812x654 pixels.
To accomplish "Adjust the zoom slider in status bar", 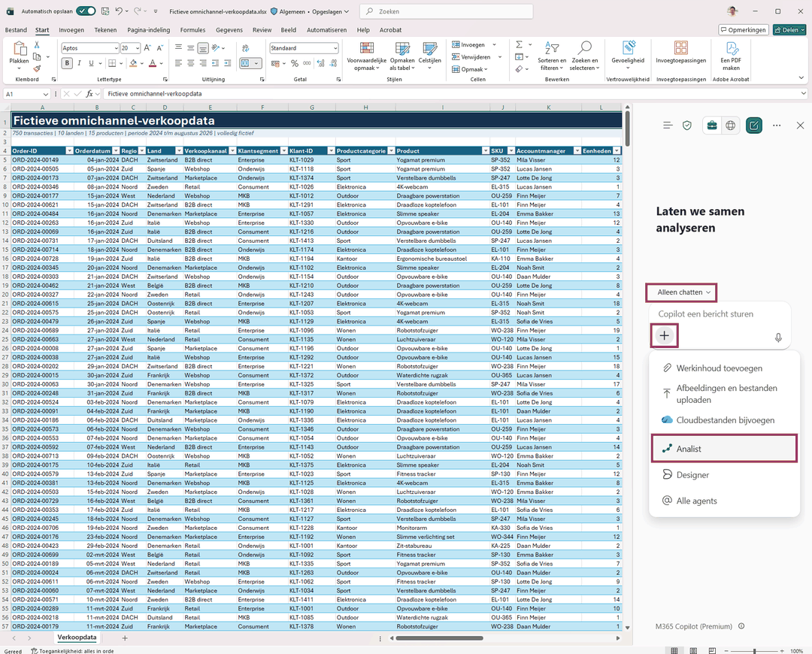I will coord(755,651).
